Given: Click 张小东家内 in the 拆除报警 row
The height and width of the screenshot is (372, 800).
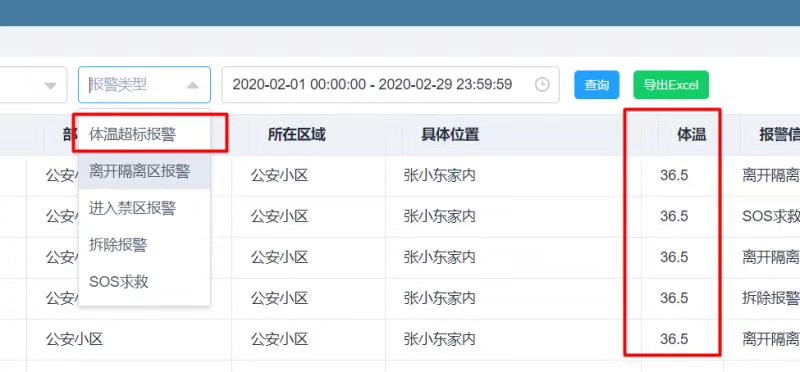Looking at the screenshot, I should coord(439,298).
